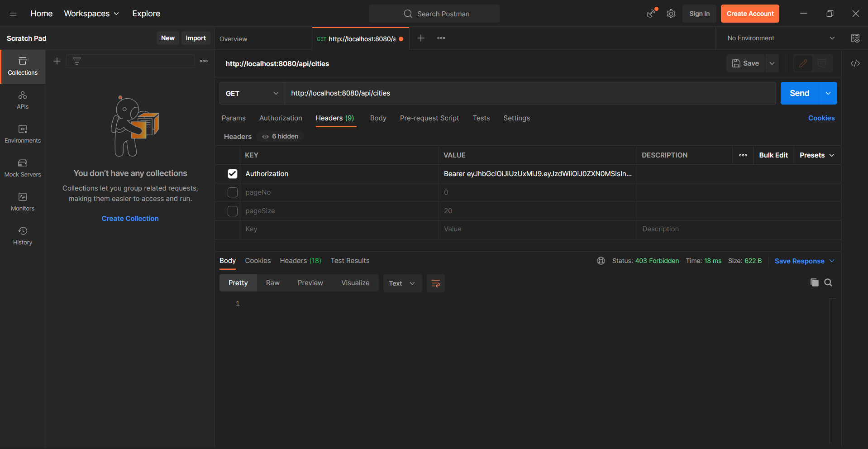Open the History sidebar panel
Viewport: 868px width, 449px height.
[23, 236]
